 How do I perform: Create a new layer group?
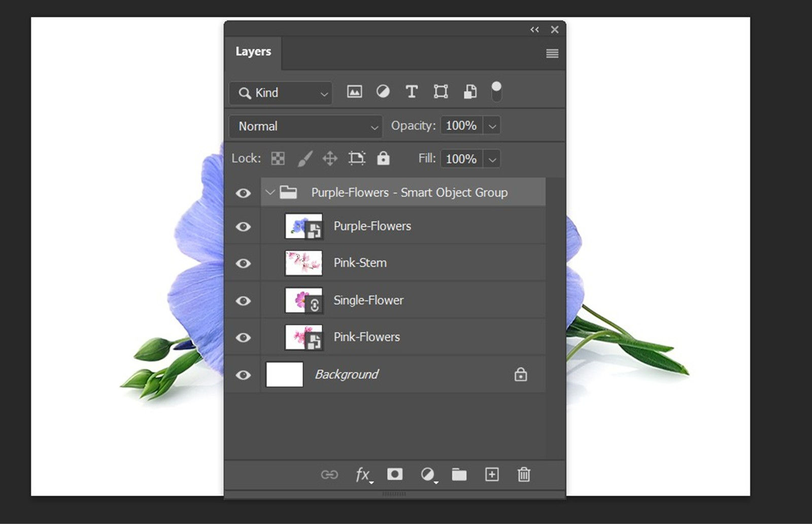pos(459,475)
